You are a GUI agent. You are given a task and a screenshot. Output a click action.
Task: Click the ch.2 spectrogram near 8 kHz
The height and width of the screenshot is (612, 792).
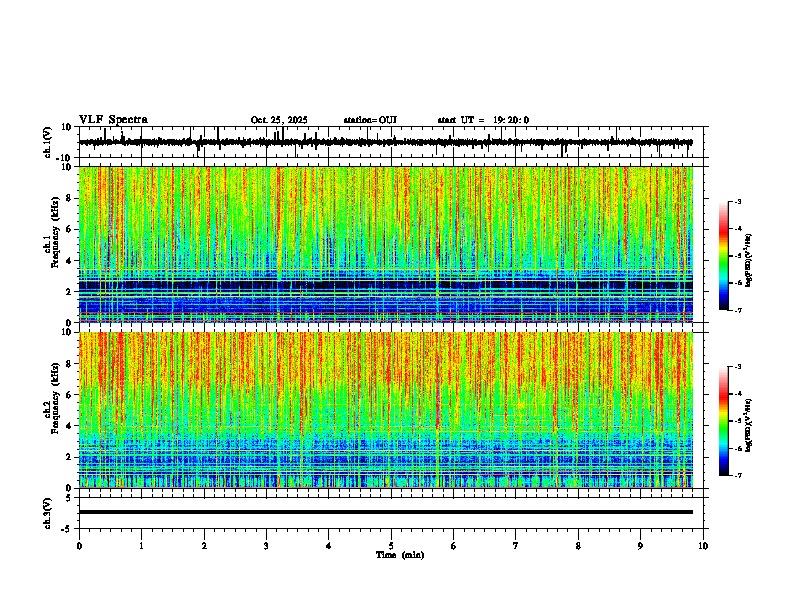coord(386,364)
